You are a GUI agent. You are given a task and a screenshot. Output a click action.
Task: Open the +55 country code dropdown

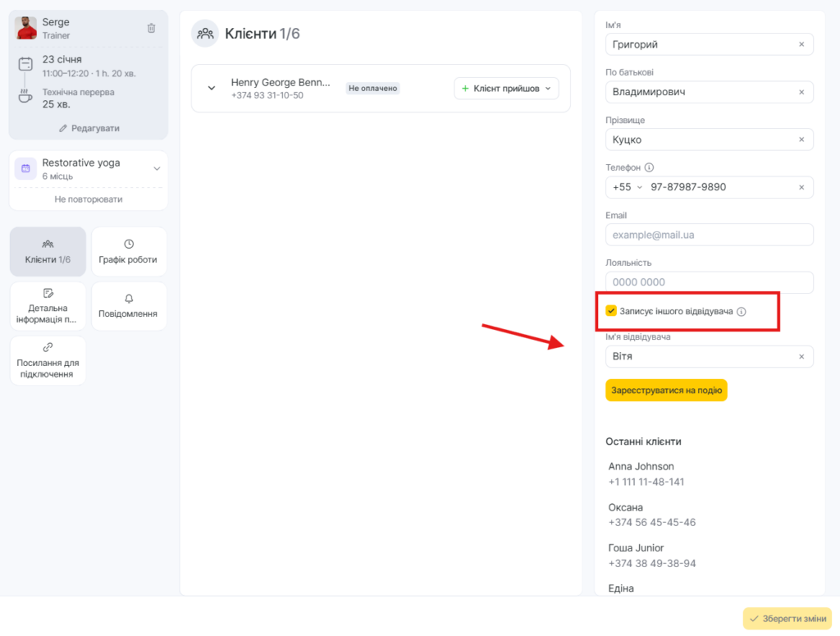click(x=627, y=187)
